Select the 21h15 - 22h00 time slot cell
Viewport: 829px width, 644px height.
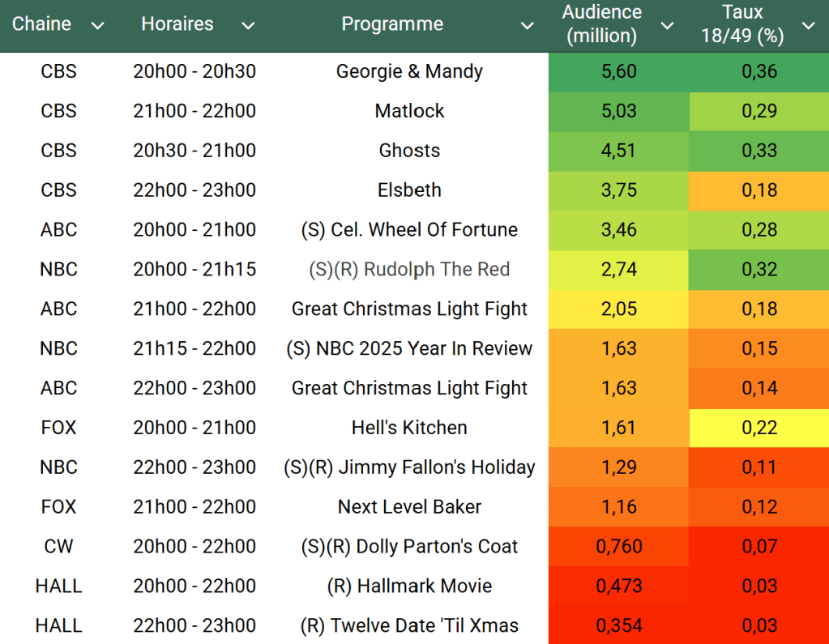point(194,348)
